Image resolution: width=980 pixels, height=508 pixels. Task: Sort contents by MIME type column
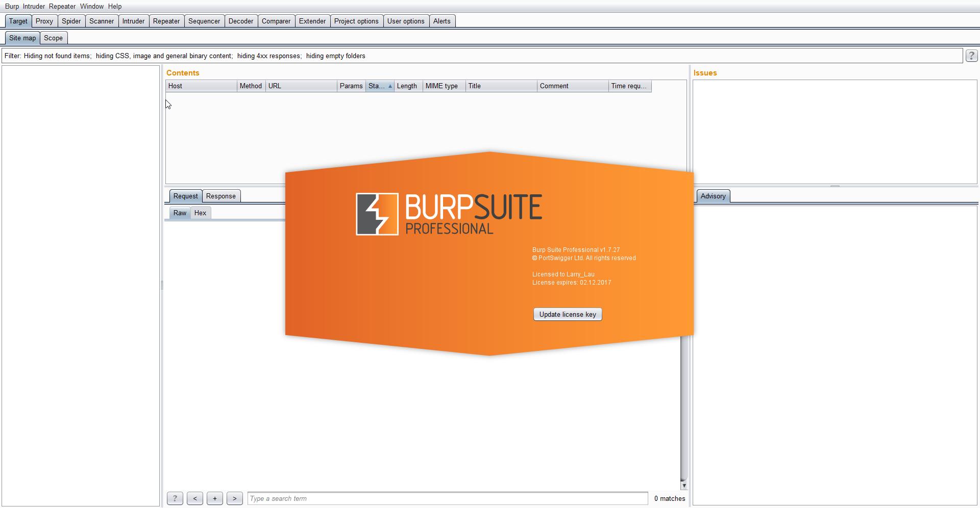[x=444, y=86]
